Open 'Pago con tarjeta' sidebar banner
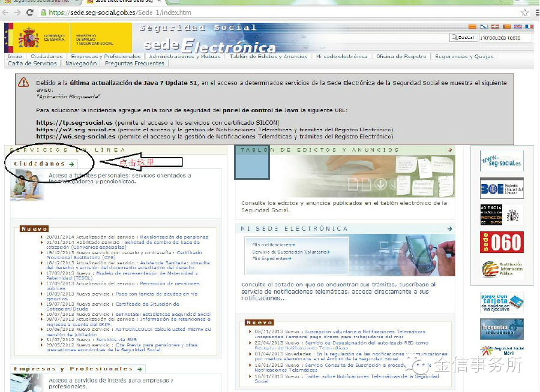 coord(502,303)
